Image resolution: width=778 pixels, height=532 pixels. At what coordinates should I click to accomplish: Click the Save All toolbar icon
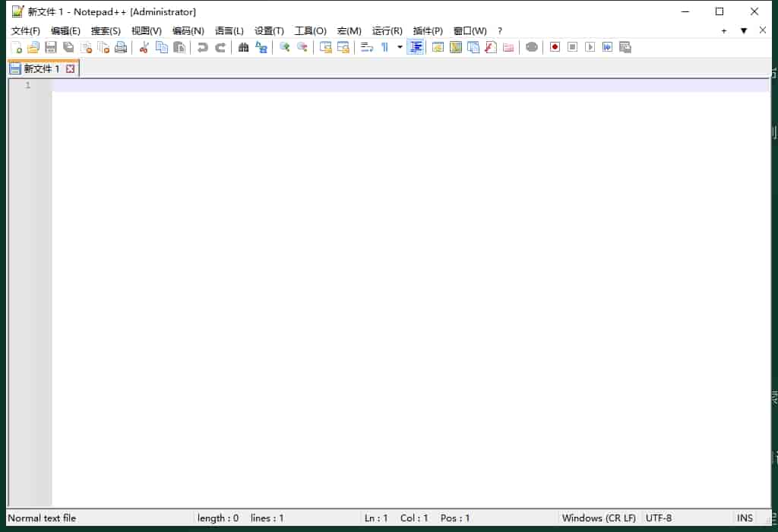pos(68,46)
